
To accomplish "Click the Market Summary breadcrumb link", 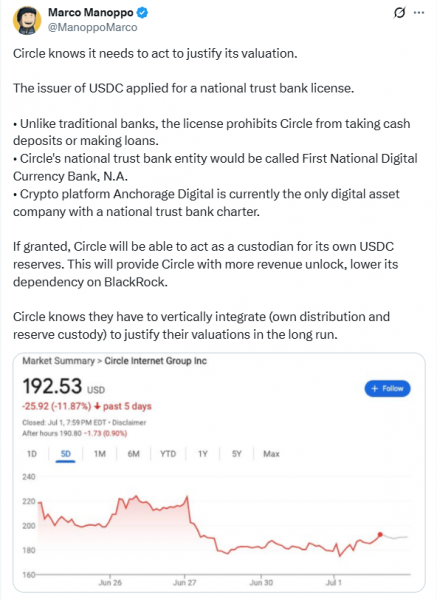I will (x=58, y=361).
